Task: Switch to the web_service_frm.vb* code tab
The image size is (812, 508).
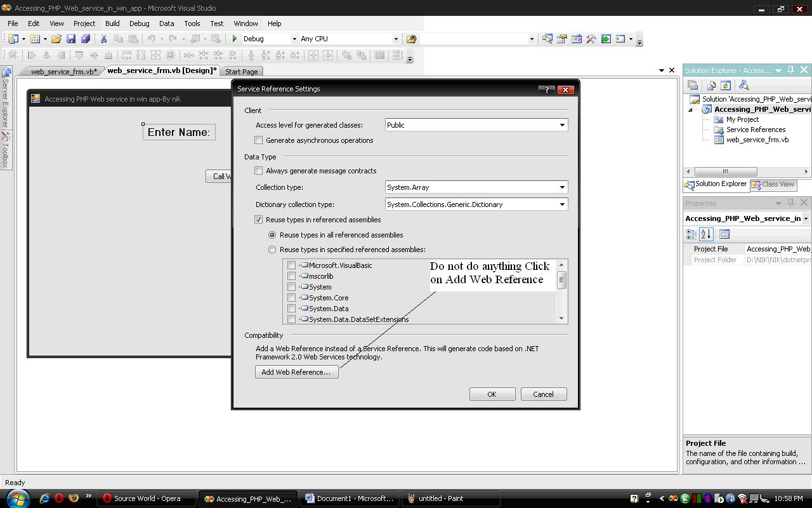Action: pyautogui.click(x=63, y=72)
